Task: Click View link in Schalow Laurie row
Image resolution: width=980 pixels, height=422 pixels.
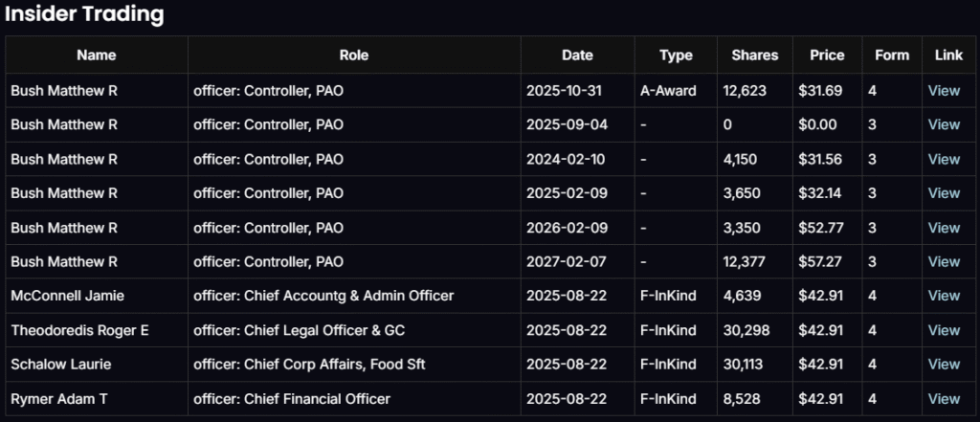Action: click(x=944, y=365)
